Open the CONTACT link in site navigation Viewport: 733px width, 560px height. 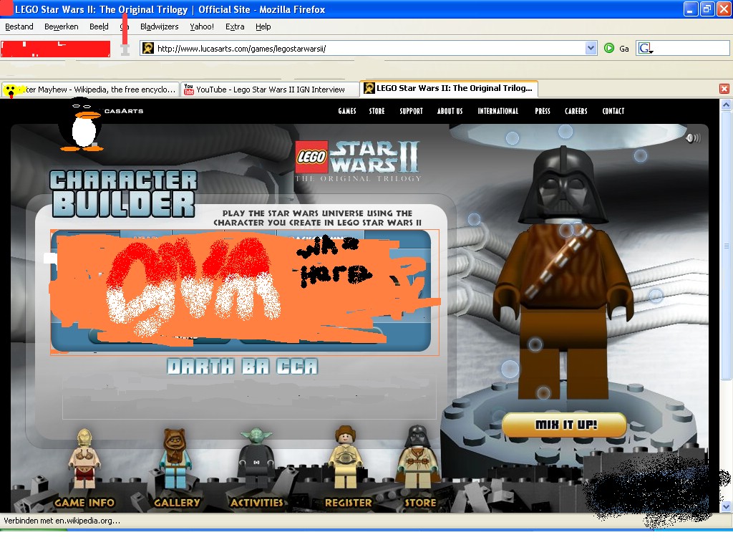point(613,111)
